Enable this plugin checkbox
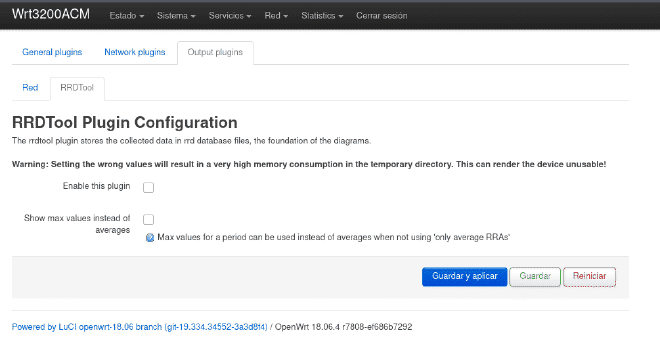 pyautogui.click(x=149, y=187)
